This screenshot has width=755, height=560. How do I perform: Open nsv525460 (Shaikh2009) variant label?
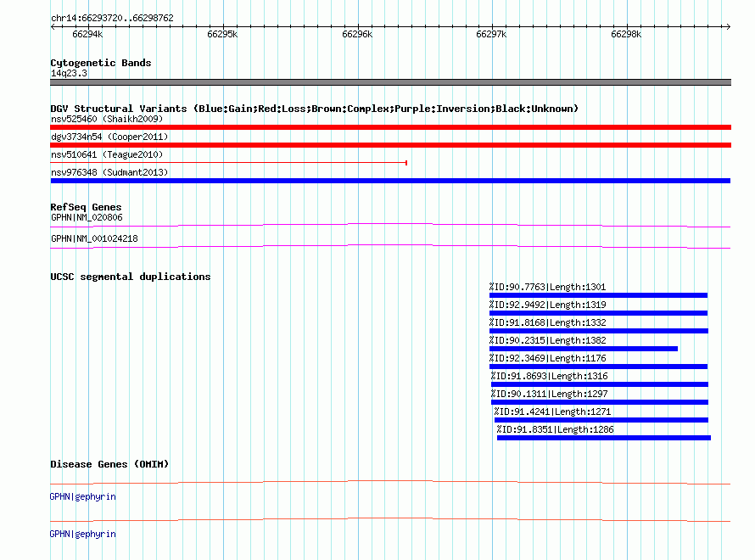pyautogui.click(x=107, y=119)
